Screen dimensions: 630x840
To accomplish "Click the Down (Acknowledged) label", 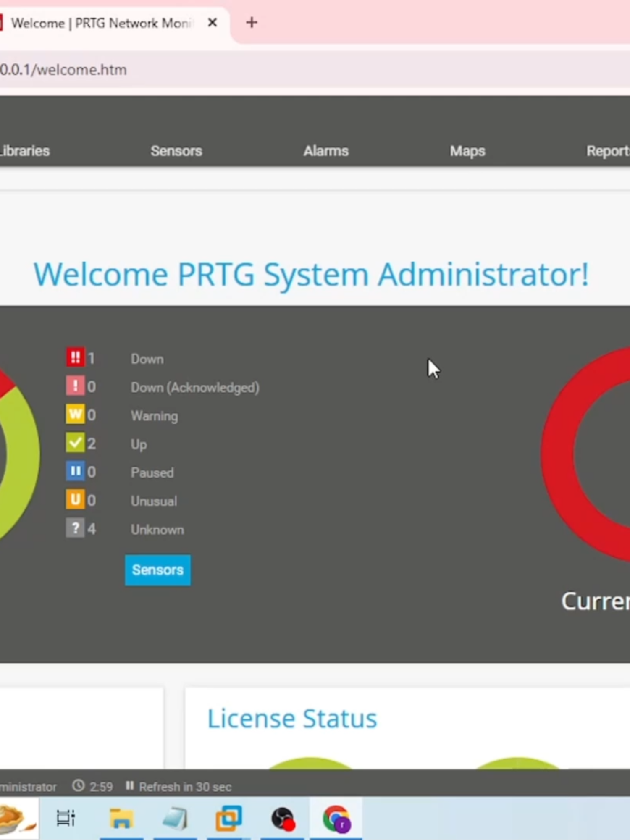I will point(195,388).
